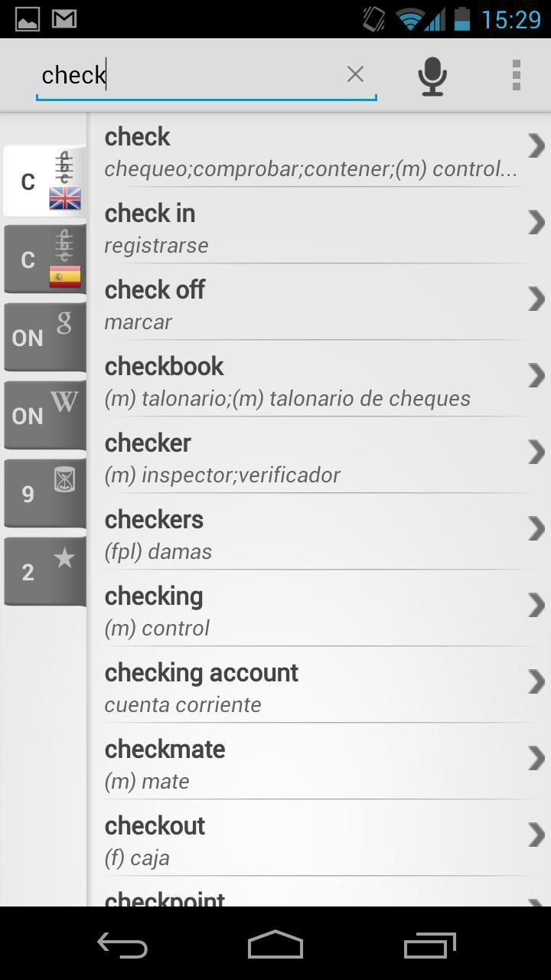
Task: Tap the Gmail icon in the status bar
Action: pyautogui.click(x=64, y=18)
